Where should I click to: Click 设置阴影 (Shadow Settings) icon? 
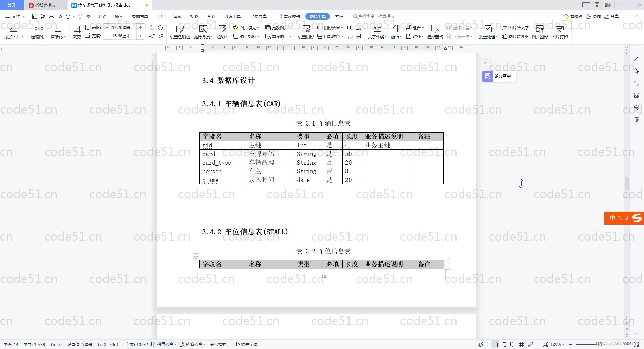click(x=306, y=32)
